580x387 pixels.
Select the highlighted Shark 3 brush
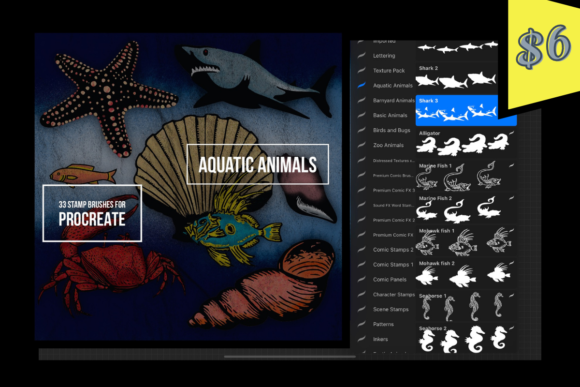(x=457, y=110)
